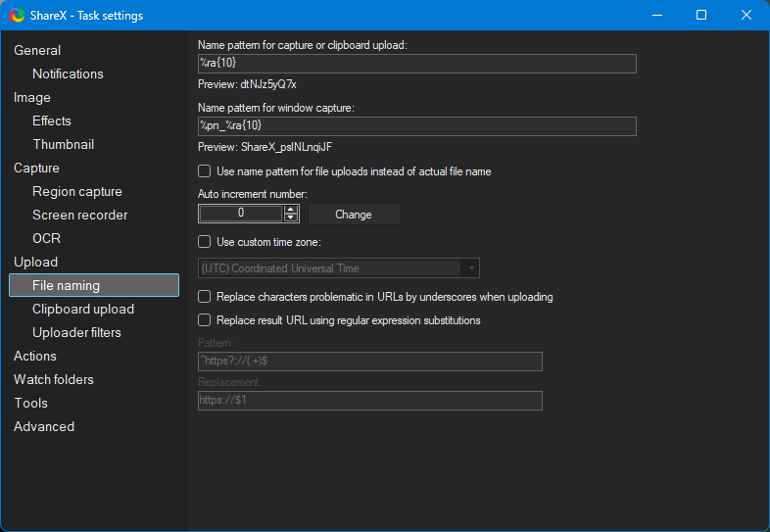The width and height of the screenshot is (770, 532).
Task: Enable Use custom time zone checkbox
Action: [205, 242]
